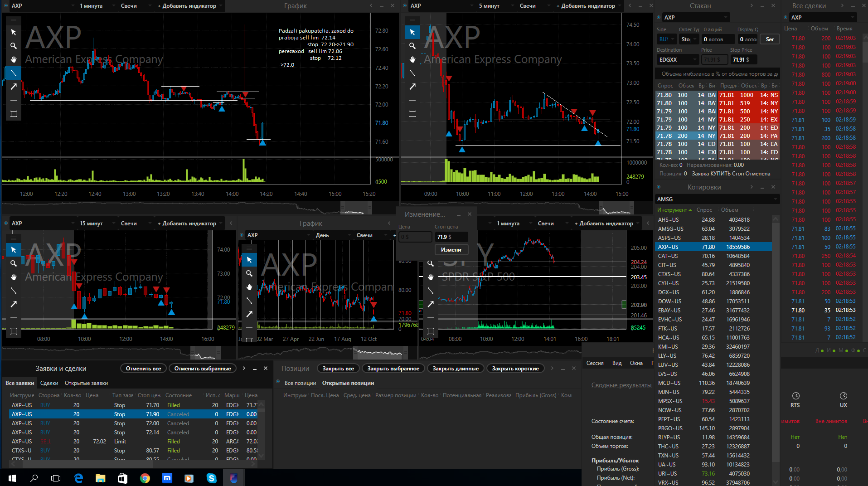This screenshot has height=486, width=868.
Task: Toggle the link radio in the Все сделки panel
Action: coord(786,18)
